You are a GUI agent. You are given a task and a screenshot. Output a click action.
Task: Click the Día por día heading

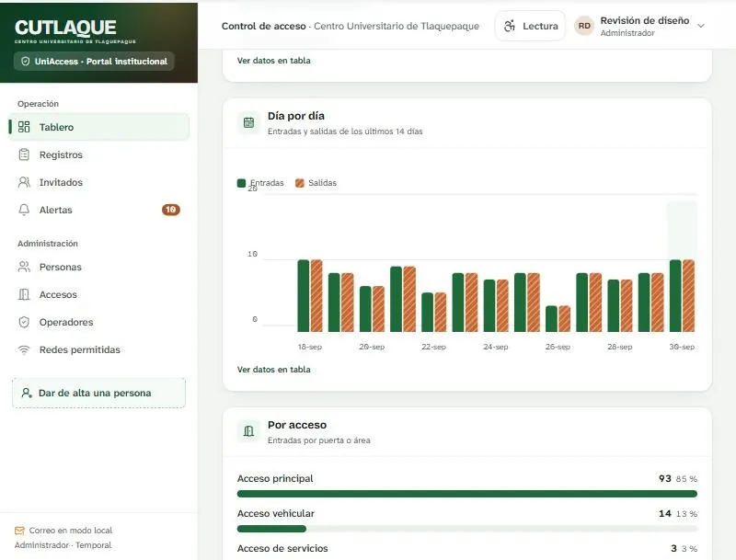tap(296, 116)
